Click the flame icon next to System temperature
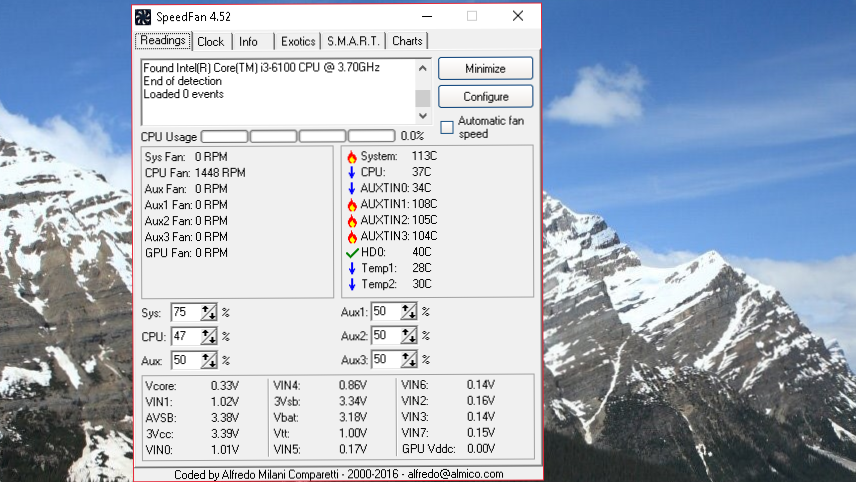The height and width of the screenshot is (482, 856). tap(352, 157)
